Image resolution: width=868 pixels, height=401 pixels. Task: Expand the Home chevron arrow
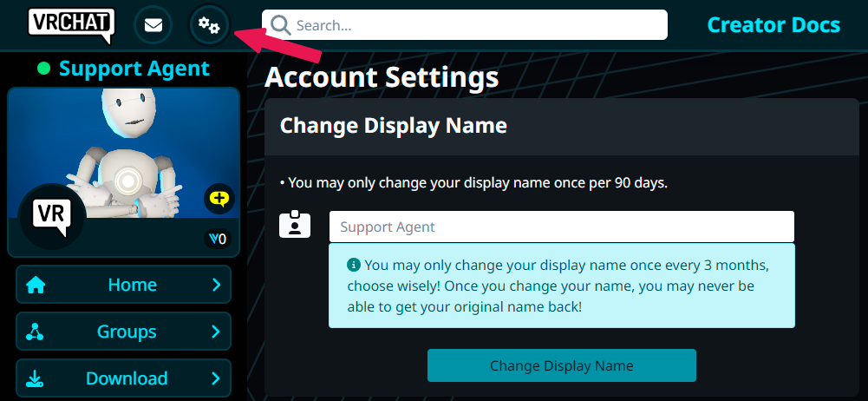[217, 285]
